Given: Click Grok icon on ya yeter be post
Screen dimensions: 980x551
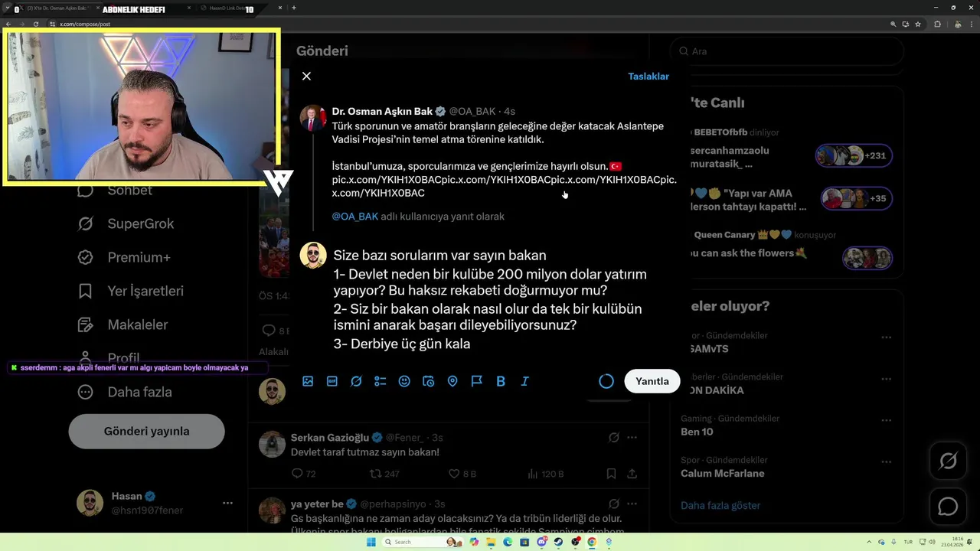Looking at the screenshot, I should [613, 504].
